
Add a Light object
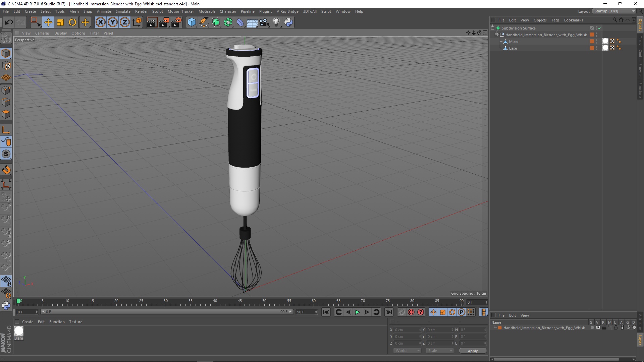(x=276, y=22)
